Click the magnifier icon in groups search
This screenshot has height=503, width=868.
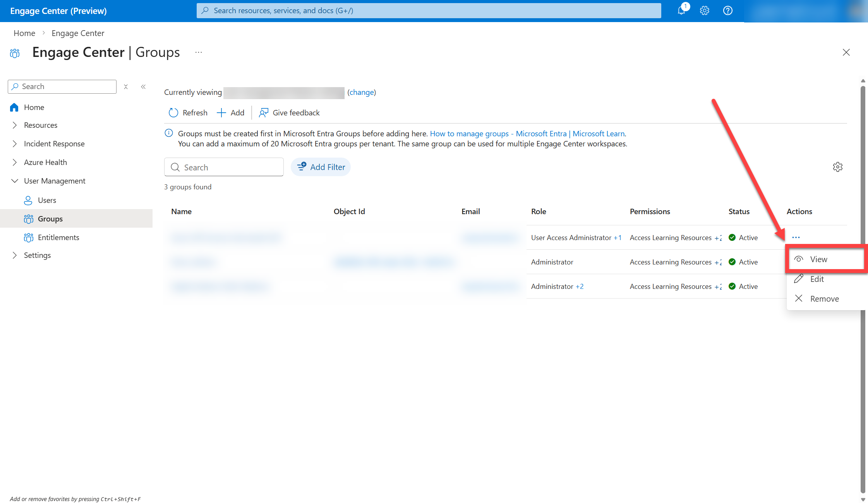pyautogui.click(x=175, y=167)
